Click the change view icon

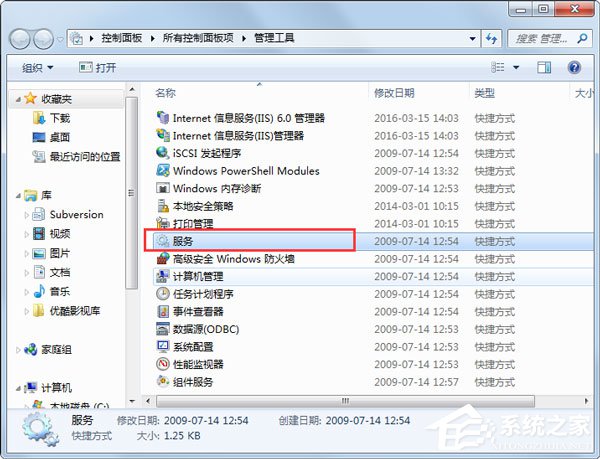coord(497,68)
